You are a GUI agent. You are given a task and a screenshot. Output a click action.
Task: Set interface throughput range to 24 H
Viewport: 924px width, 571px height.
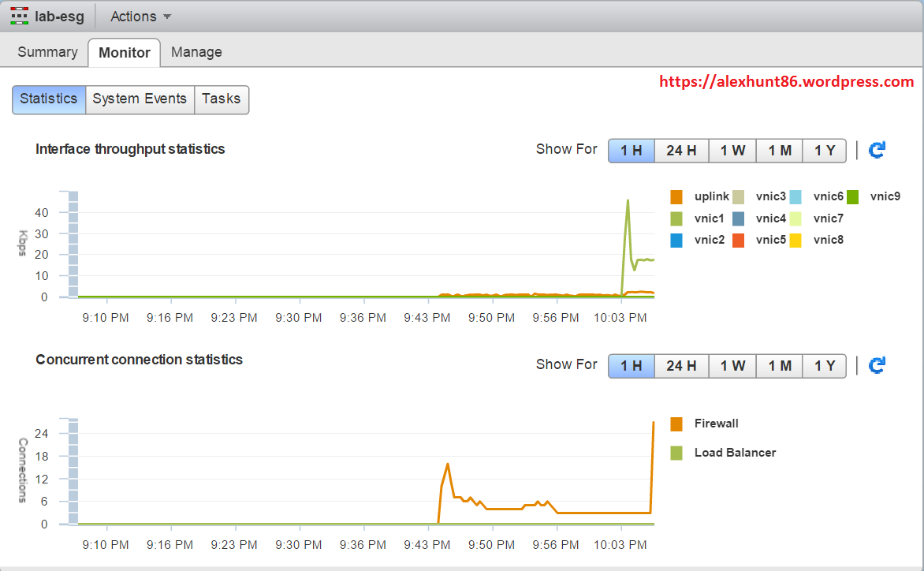pyautogui.click(x=681, y=151)
